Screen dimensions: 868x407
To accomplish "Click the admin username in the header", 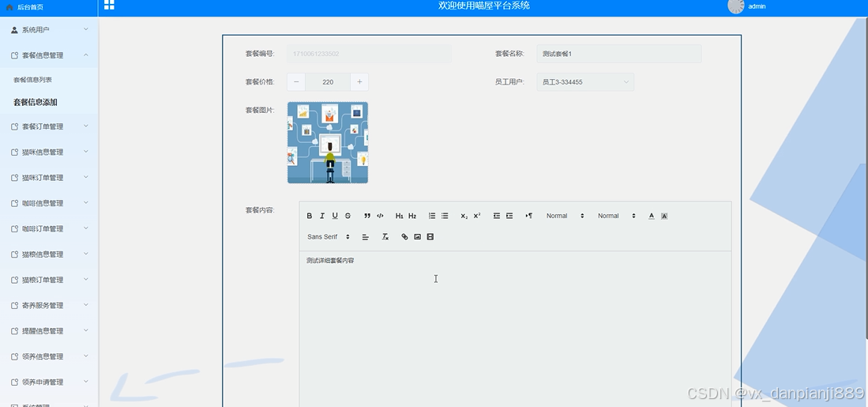I will click(x=757, y=6).
